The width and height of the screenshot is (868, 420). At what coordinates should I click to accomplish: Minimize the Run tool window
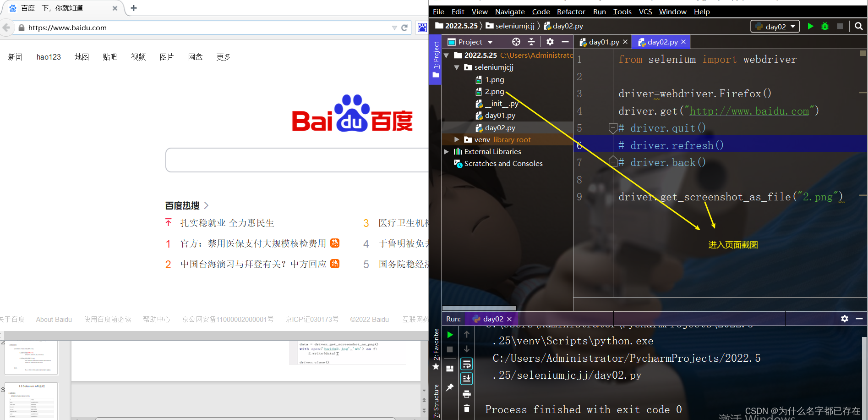[x=859, y=319]
